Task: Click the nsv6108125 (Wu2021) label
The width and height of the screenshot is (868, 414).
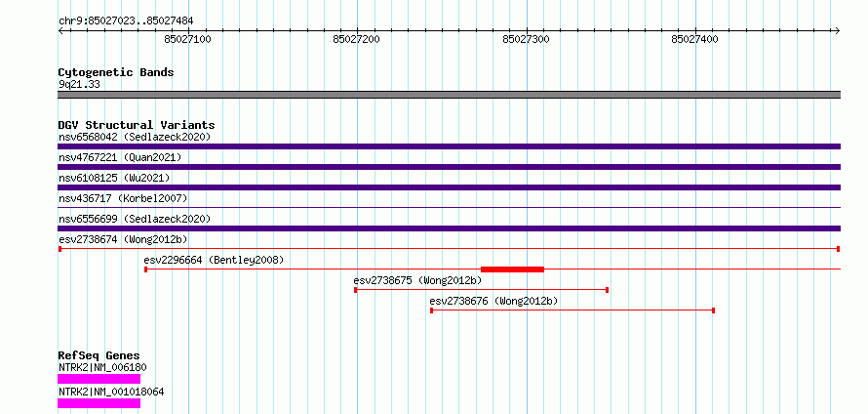Action: coord(114,178)
